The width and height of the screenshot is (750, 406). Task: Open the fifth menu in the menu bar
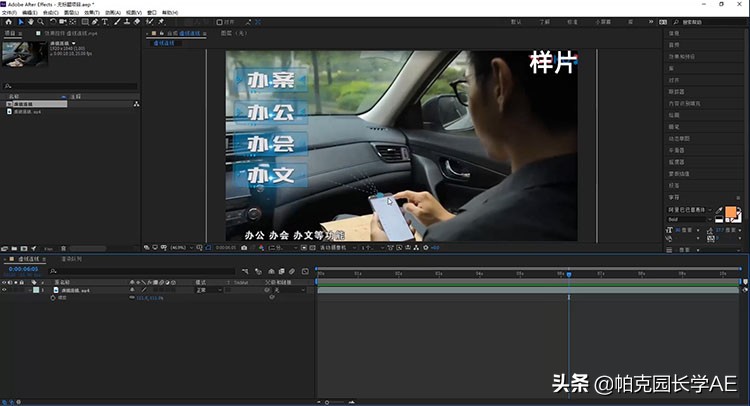click(92, 12)
